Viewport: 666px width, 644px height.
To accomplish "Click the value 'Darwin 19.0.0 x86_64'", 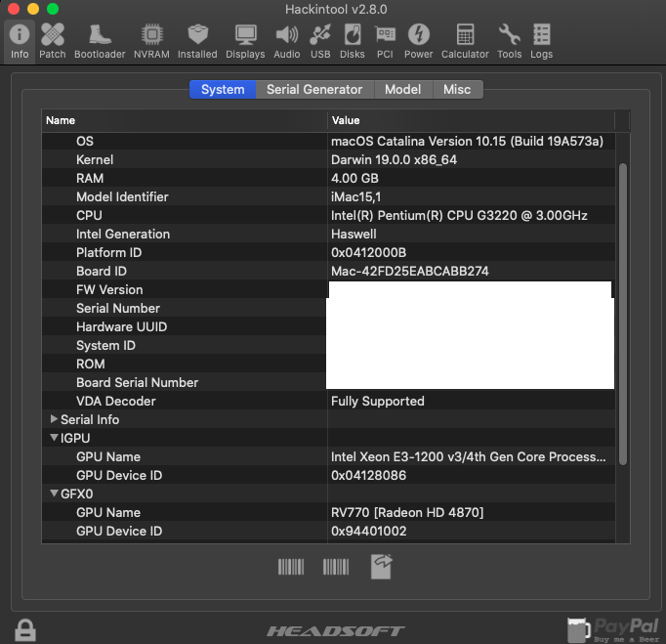I will [x=394, y=160].
